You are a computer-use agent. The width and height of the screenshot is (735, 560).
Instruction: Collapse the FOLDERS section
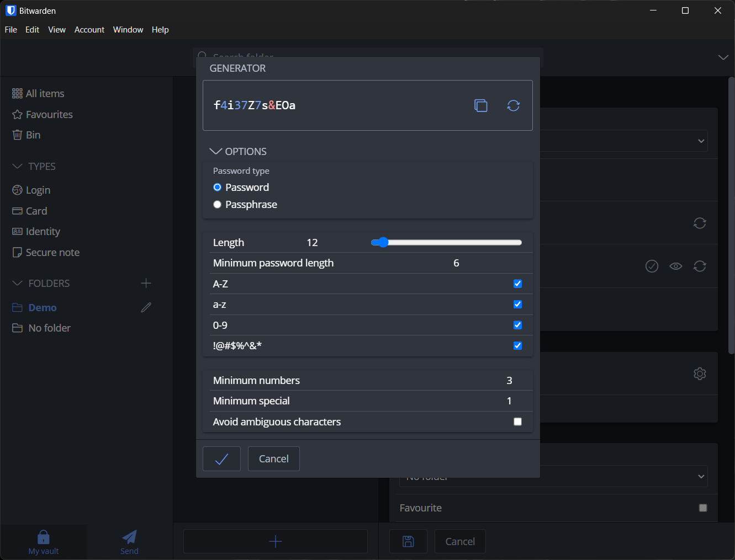pyautogui.click(x=41, y=283)
